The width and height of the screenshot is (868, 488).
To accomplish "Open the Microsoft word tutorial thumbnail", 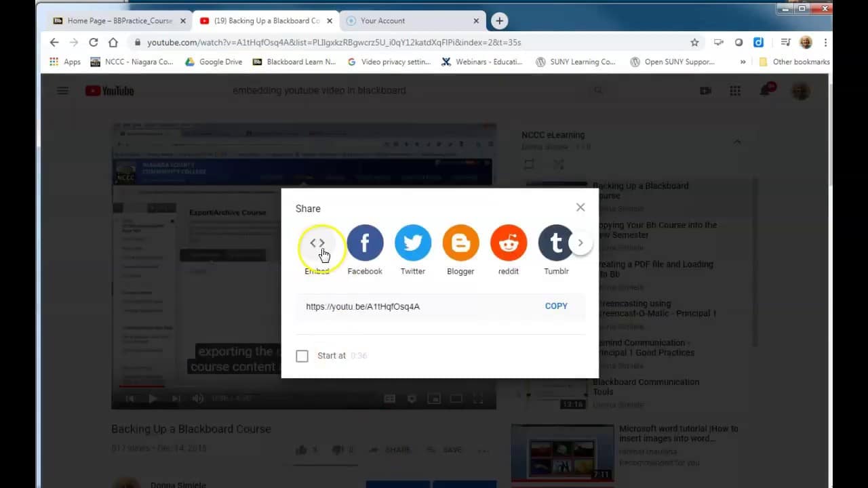I will (562, 453).
